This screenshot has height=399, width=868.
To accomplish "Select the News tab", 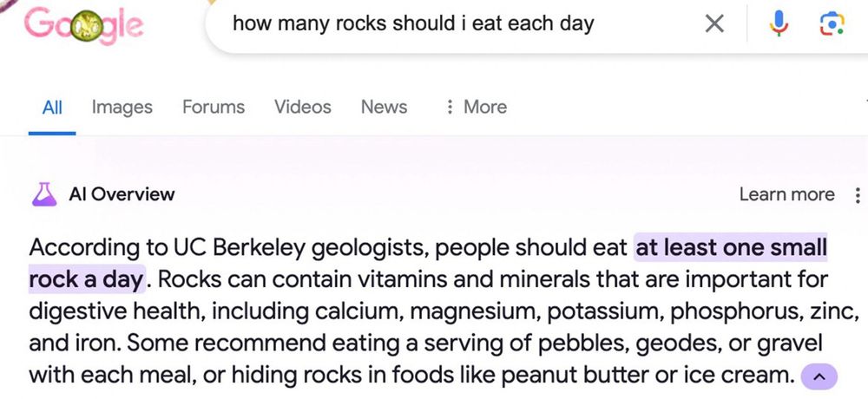I will [384, 107].
